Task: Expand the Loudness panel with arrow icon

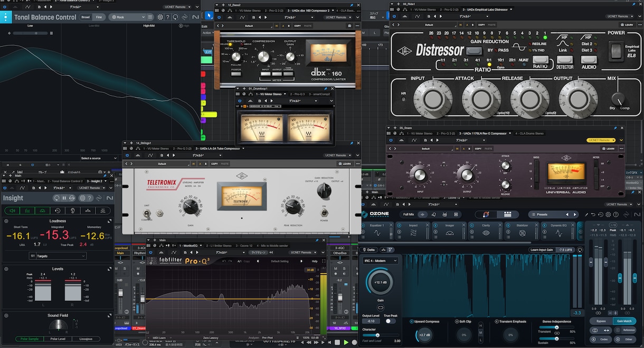Action: click(x=110, y=221)
